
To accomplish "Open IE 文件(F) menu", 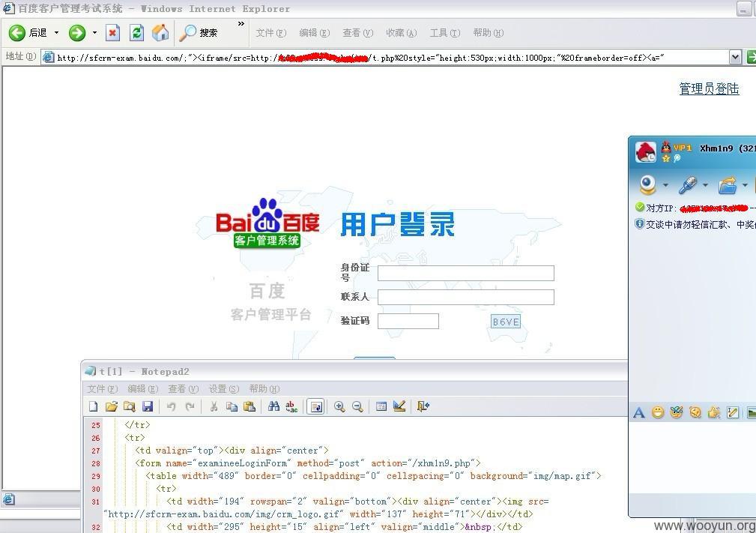I will (x=271, y=33).
